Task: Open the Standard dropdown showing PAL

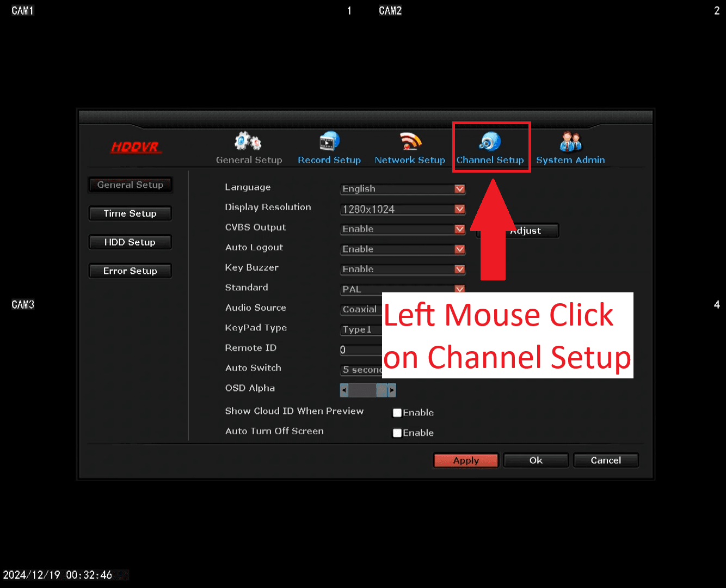Action: 403,289
